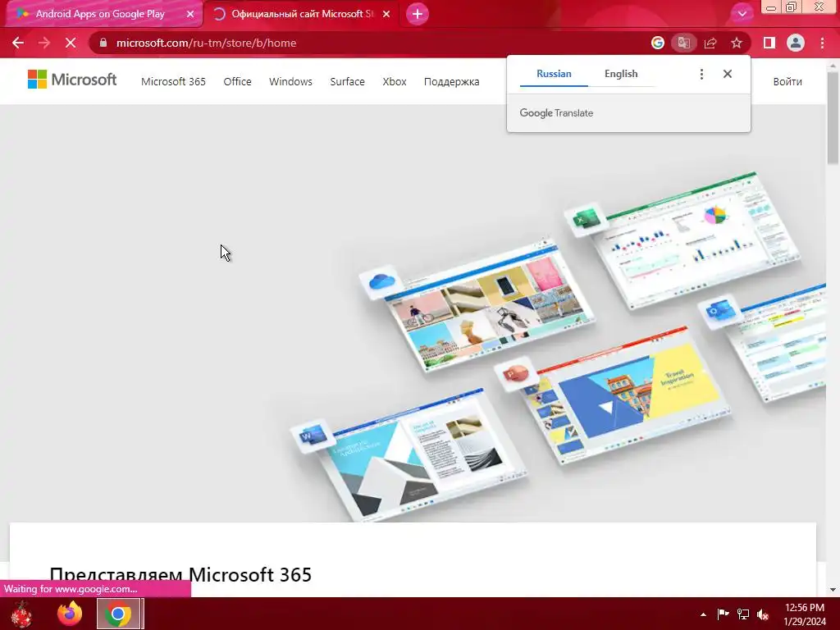This screenshot has height=630, width=840.
Task: Open Firefox from the taskbar
Action: click(70, 614)
